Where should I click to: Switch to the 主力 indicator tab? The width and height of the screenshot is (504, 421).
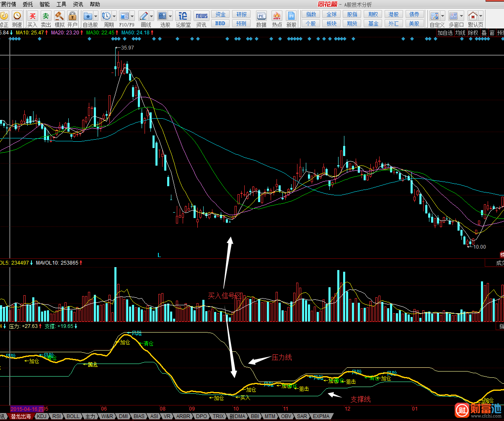[90, 416]
